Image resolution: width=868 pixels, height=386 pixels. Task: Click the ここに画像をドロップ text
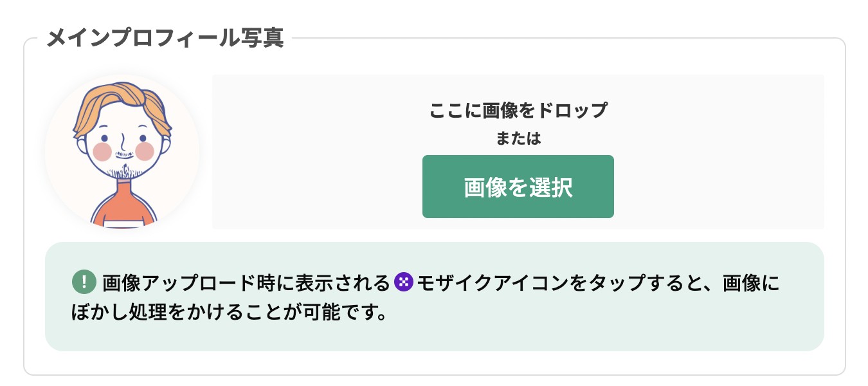coord(518,111)
